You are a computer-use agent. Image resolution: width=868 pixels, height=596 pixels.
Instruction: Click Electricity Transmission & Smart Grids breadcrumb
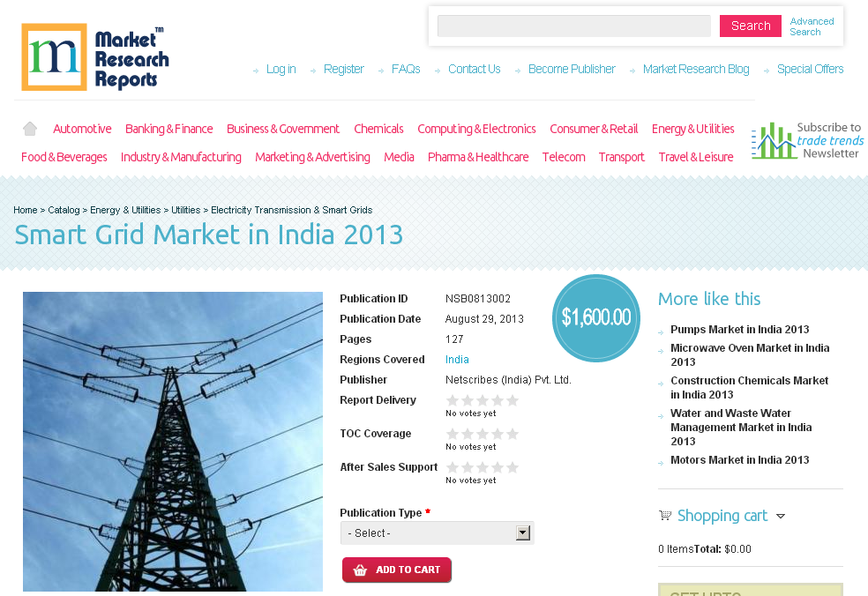[x=292, y=211]
